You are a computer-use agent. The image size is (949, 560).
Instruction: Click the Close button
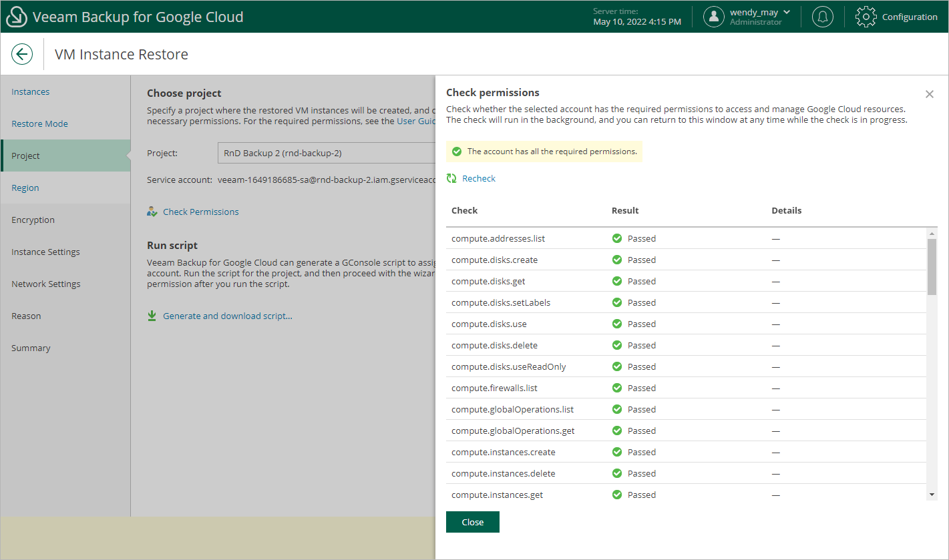(473, 522)
